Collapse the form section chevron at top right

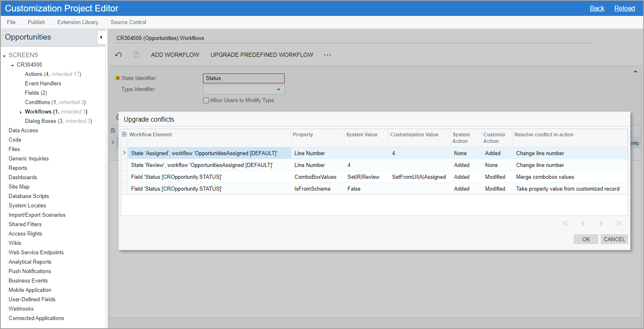pyautogui.click(x=635, y=72)
